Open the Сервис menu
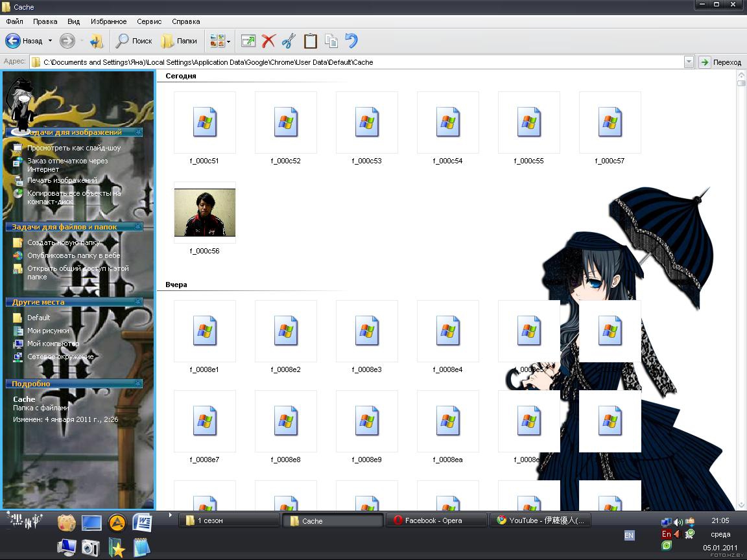Screen dimensions: 747x560 pos(149,21)
